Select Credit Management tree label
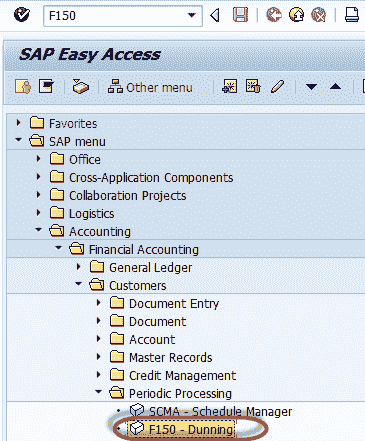The image size is (365, 441). [x=183, y=376]
